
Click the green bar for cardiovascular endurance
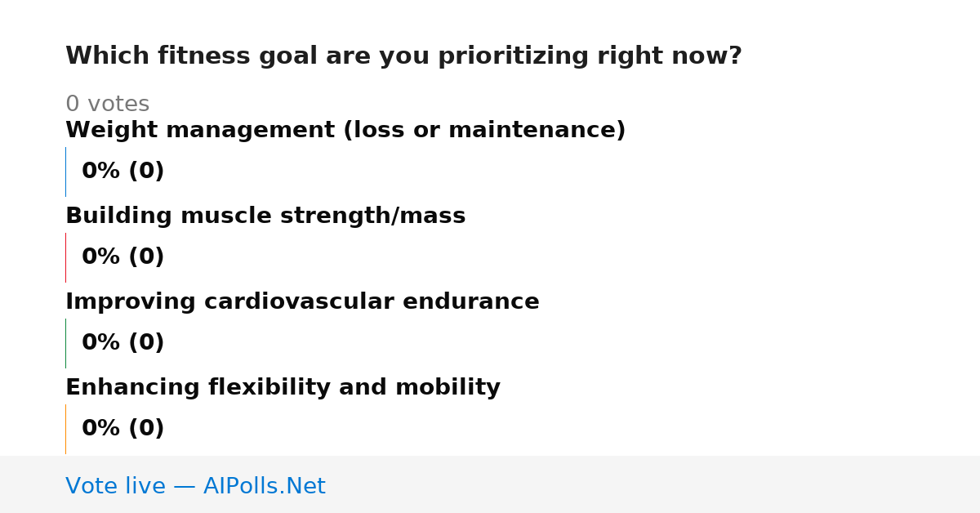65,343
